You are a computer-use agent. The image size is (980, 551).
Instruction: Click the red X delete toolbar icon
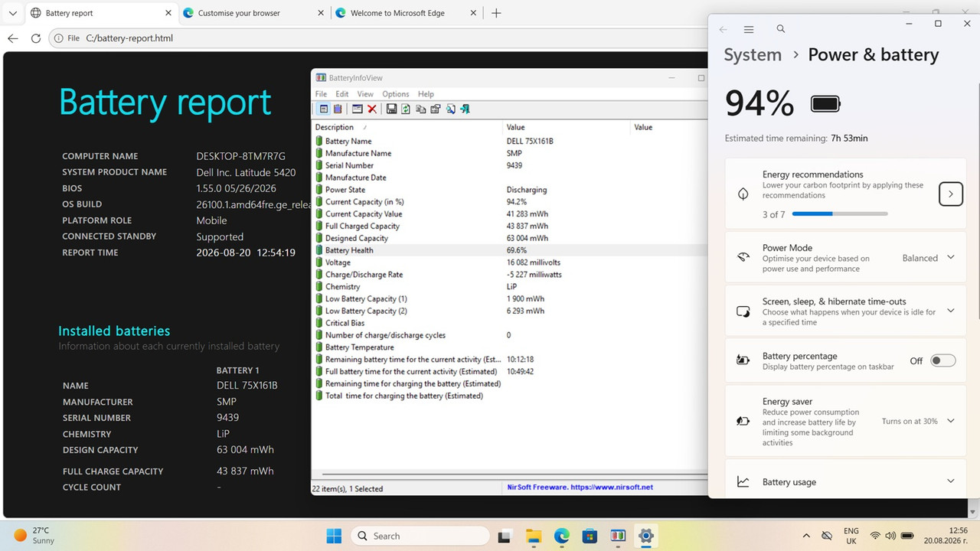[372, 109]
